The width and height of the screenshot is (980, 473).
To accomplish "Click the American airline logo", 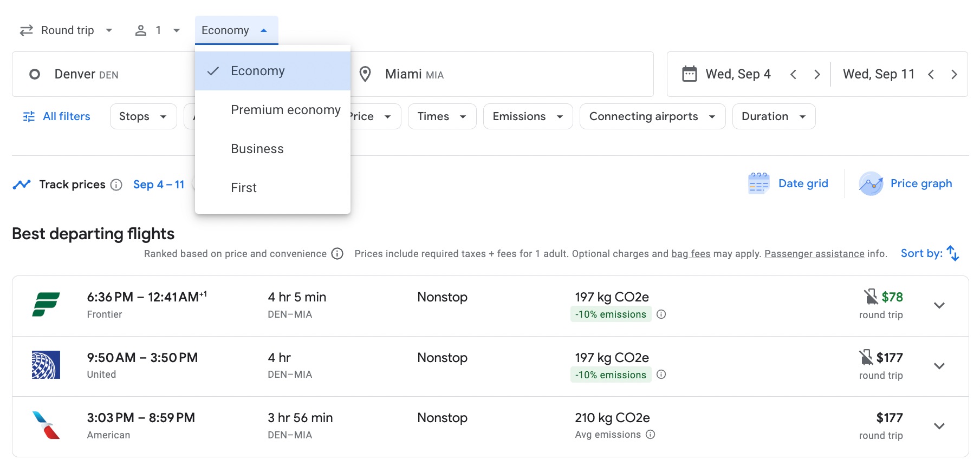I will pos(46,425).
